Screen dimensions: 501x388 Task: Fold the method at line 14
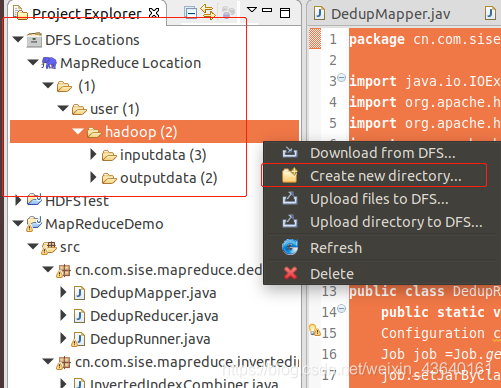pyautogui.click(x=342, y=308)
